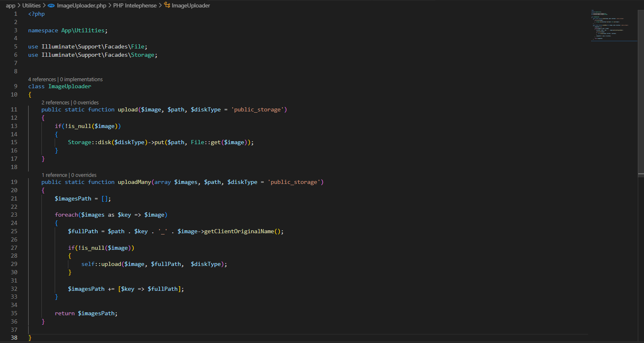Open the '1 reference' code lens above uploadMany
The image size is (644, 343).
[x=54, y=175]
